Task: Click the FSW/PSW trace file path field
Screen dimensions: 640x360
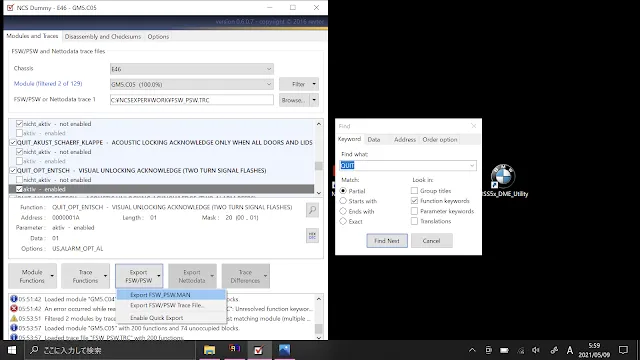Action: (191, 100)
